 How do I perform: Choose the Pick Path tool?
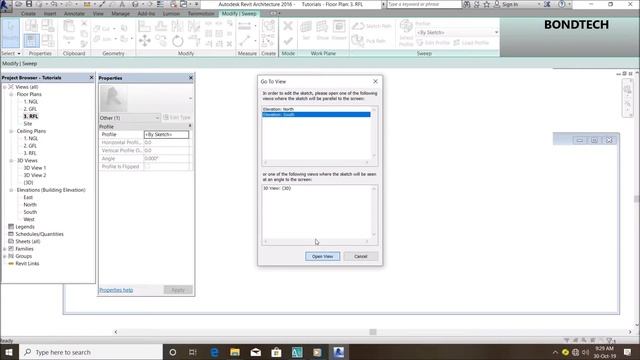tap(369, 41)
